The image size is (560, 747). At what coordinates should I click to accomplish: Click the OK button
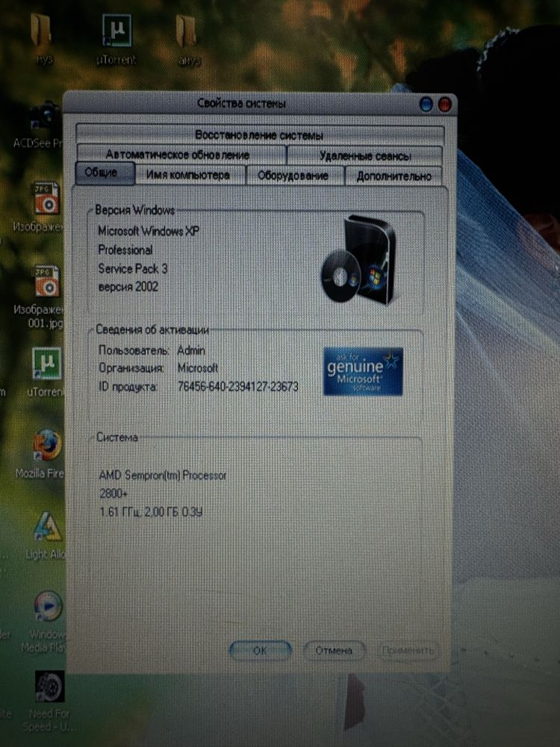click(260, 651)
